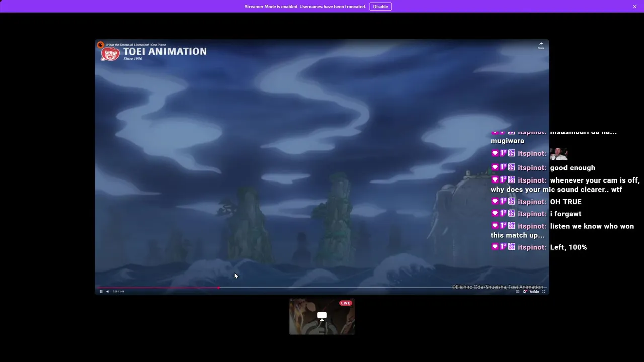Click the video time display 0:28 / 1:44
The height and width of the screenshot is (362, 644).
pyautogui.click(x=118, y=291)
